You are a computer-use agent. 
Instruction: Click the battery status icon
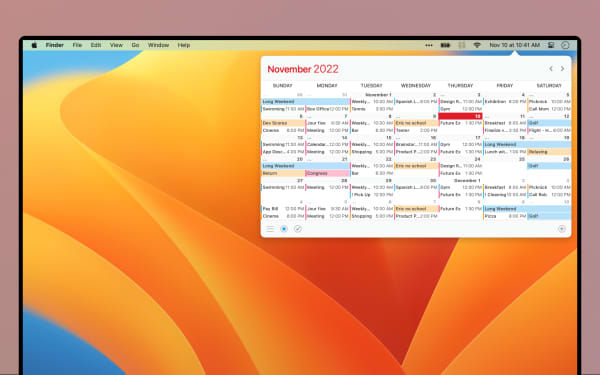[x=445, y=45]
